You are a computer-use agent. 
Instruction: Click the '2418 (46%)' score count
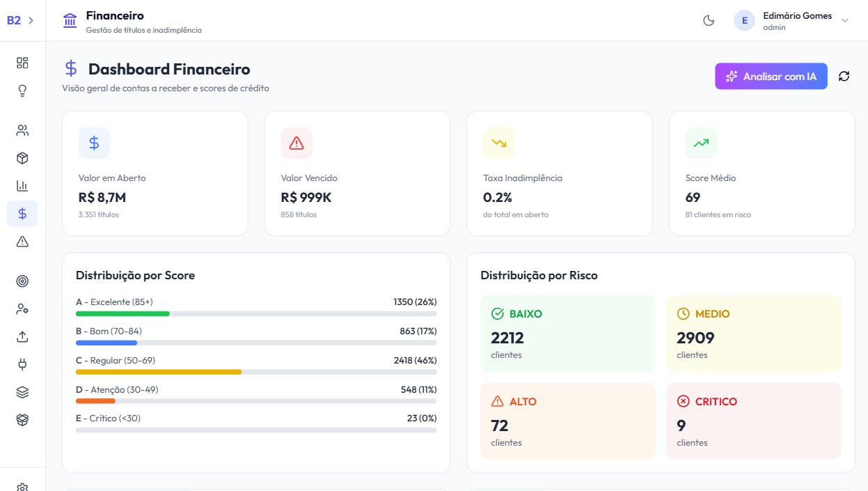coord(416,360)
